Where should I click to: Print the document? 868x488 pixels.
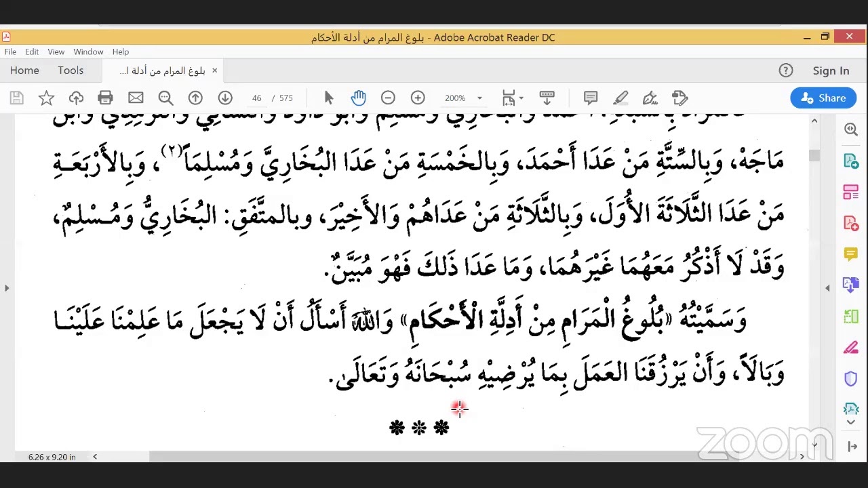point(105,98)
